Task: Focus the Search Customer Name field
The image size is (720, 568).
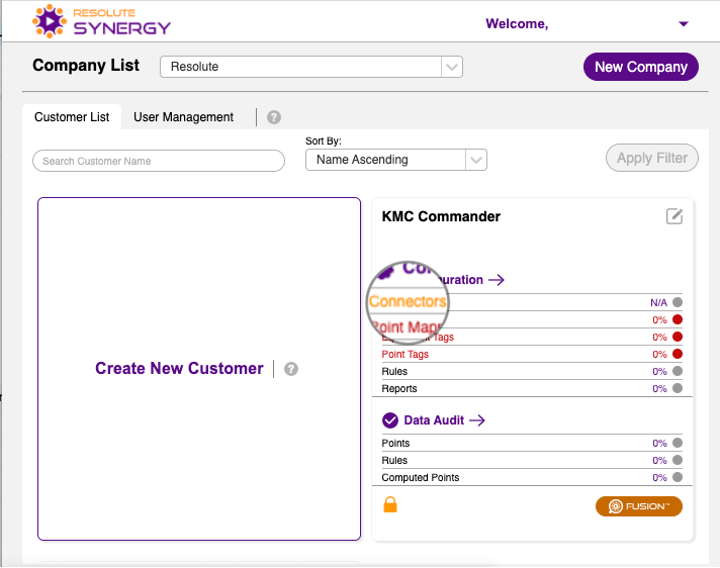Action: tap(158, 161)
